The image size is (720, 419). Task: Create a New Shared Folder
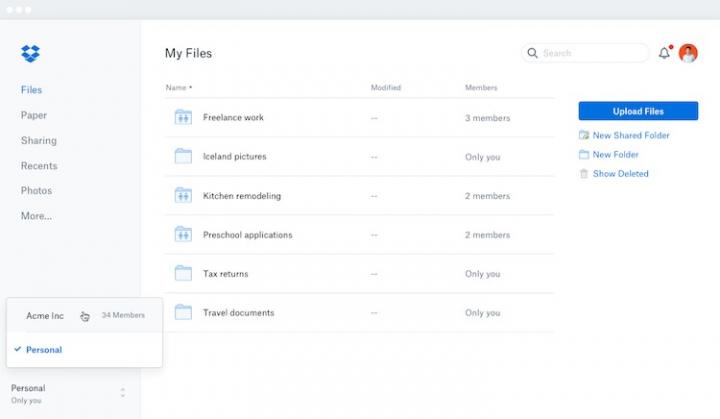[x=630, y=135]
